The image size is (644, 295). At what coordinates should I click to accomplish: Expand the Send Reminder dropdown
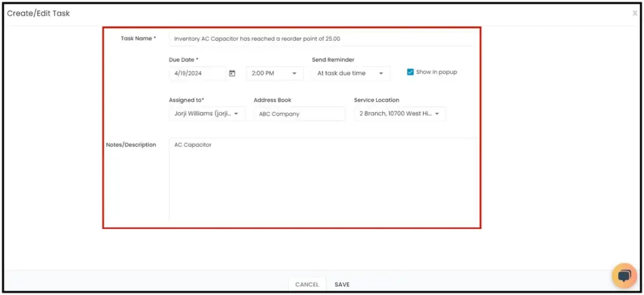(x=351, y=73)
